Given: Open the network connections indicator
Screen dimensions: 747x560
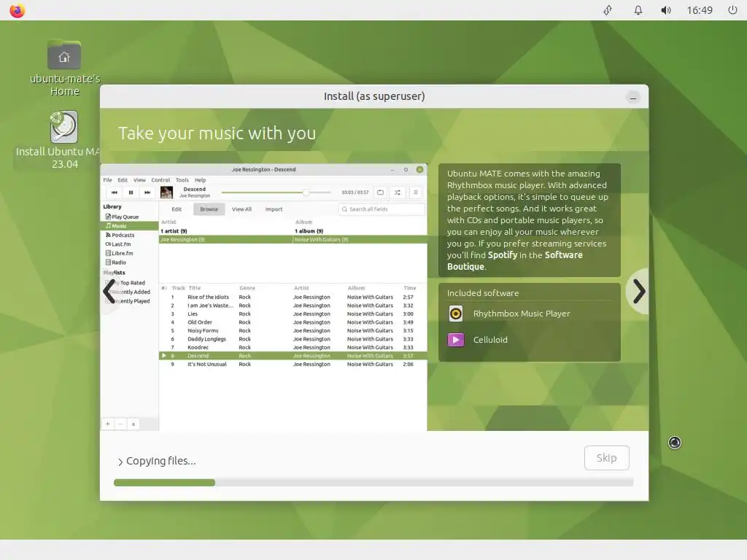Looking at the screenshot, I should [608, 10].
